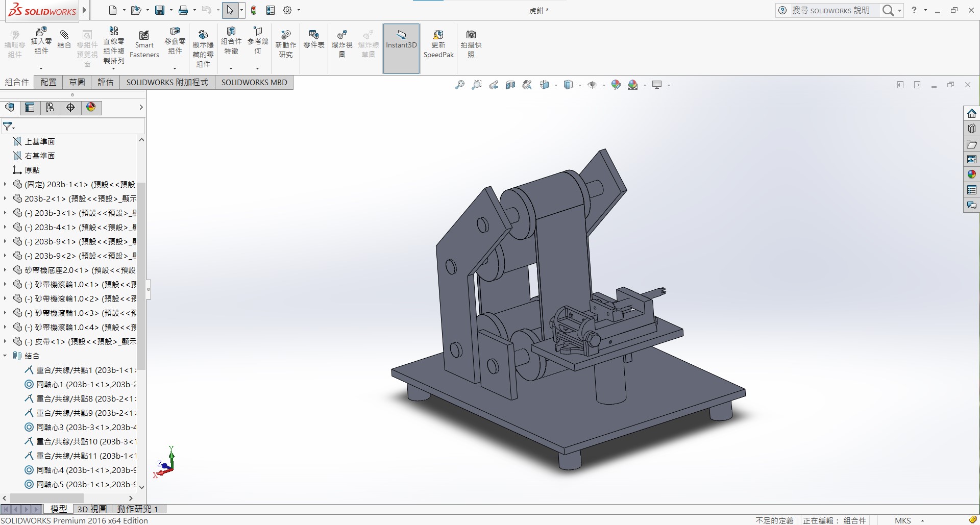Open Linear Component Pattern tool (直線零組件複製排列)
The image size is (980, 525).
[x=114, y=45]
